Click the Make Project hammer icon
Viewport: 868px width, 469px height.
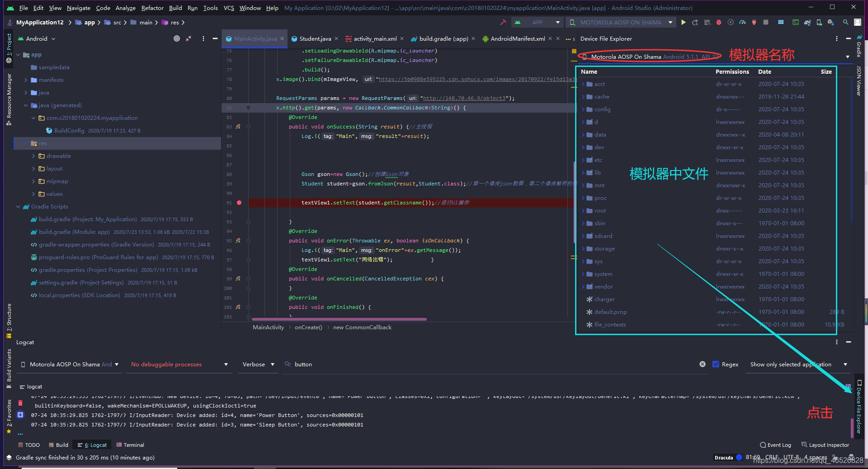[503, 22]
